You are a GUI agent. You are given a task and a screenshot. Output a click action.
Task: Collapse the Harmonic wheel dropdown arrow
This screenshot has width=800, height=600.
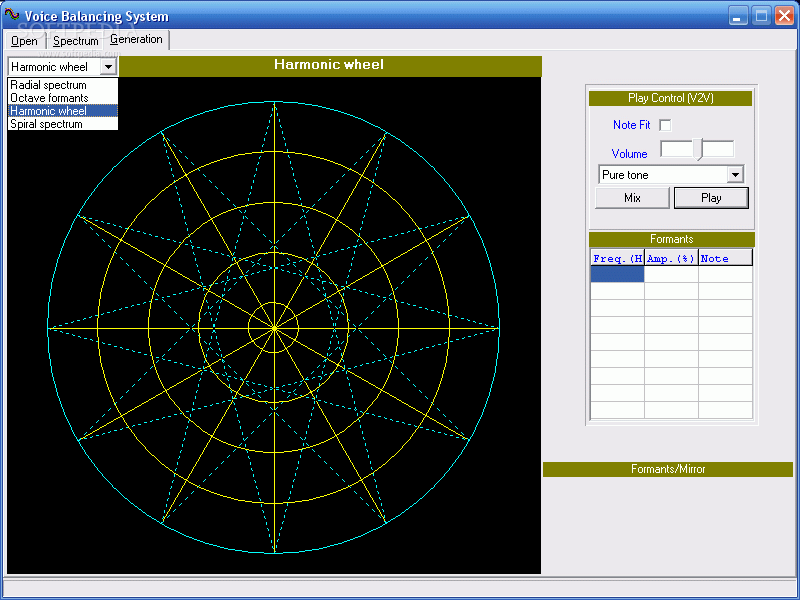tap(108, 67)
